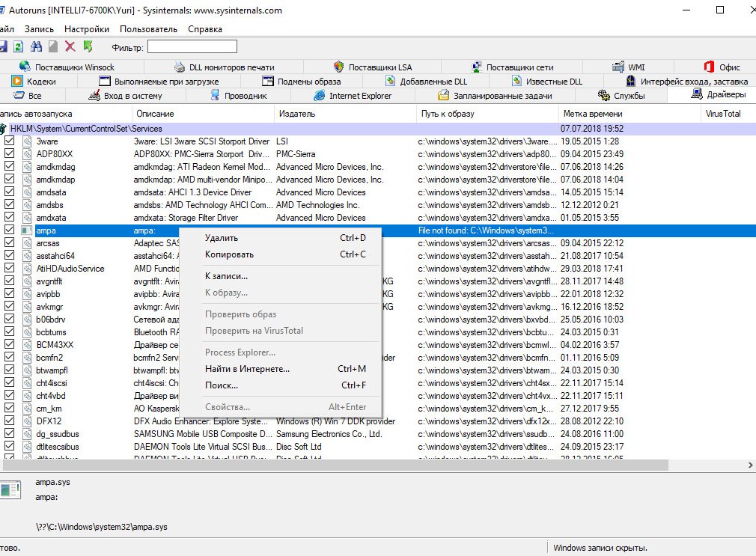Open Find with the binoculars icon
Viewport: 756px width, 556px height.
pyautogui.click(x=36, y=47)
